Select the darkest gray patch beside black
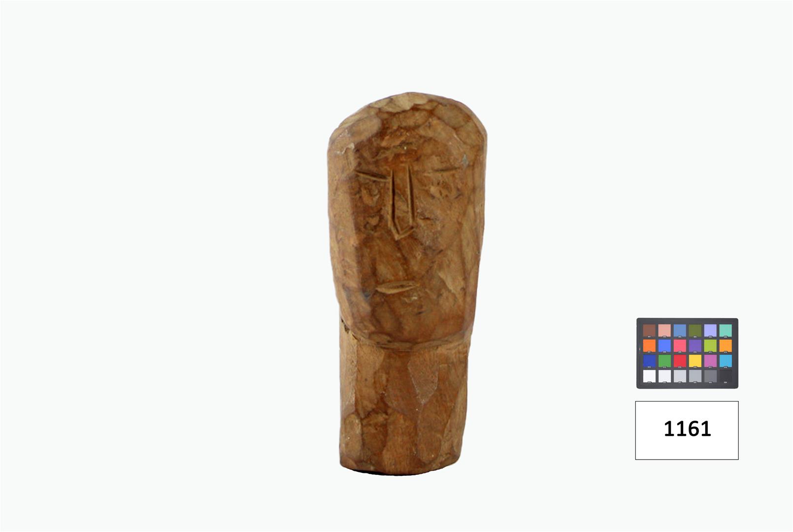Image resolution: width=793 pixels, height=532 pixels. point(710,376)
